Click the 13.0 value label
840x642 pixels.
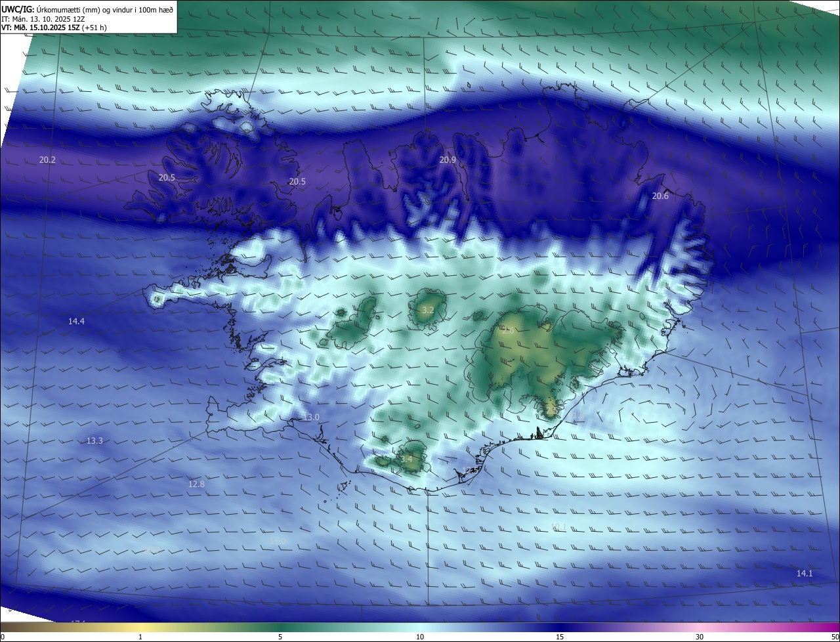tap(310, 417)
